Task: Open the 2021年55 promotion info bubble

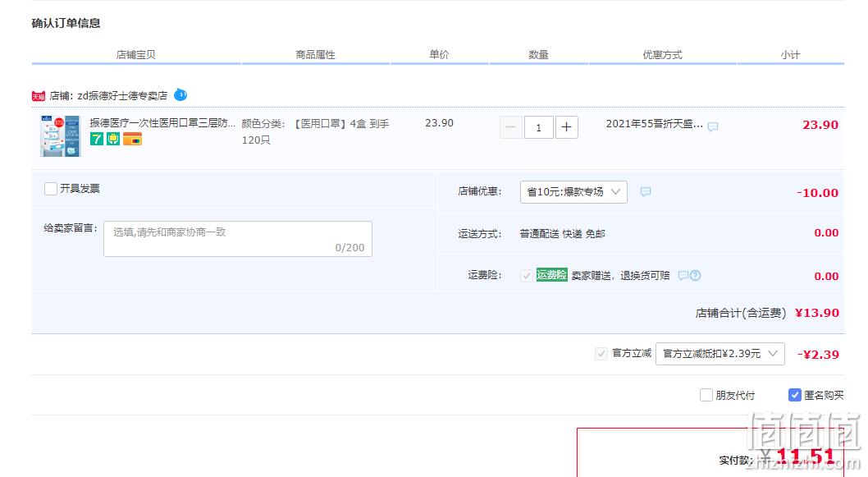Action: (713, 126)
